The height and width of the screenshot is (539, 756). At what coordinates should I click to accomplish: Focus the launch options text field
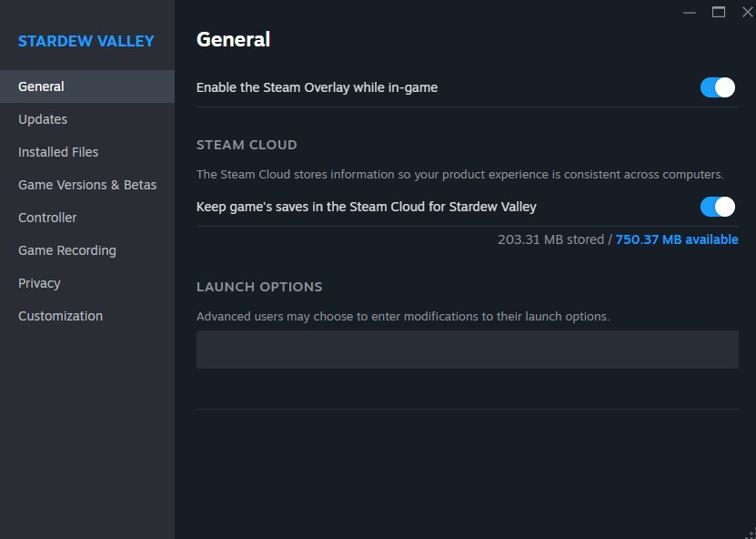point(467,350)
